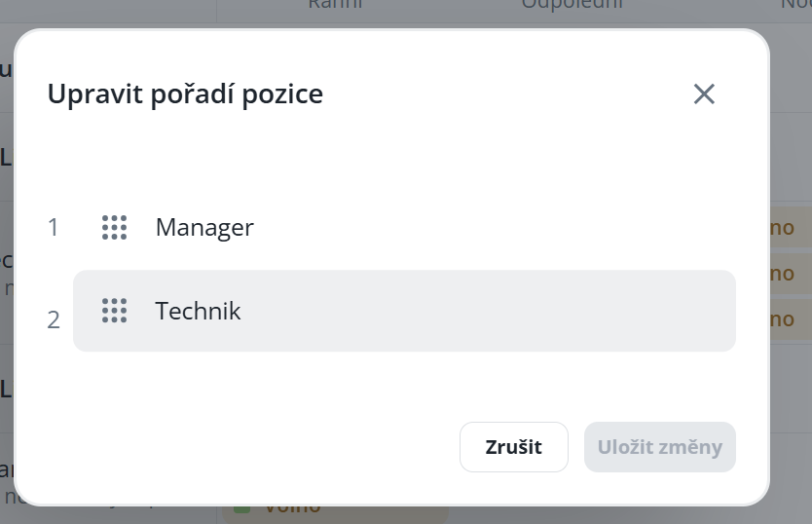The height and width of the screenshot is (524, 812).
Task: Click the partially hidden third column header
Action: pyautogui.click(x=796, y=5)
